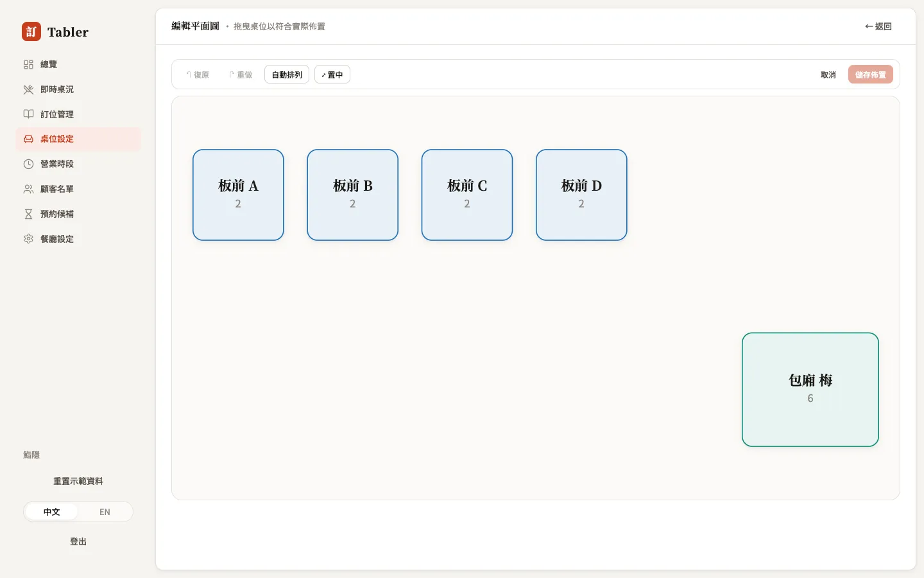924x578 pixels.
Task: Click the 營業時段 clock icon
Action: [x=28, y=164]
